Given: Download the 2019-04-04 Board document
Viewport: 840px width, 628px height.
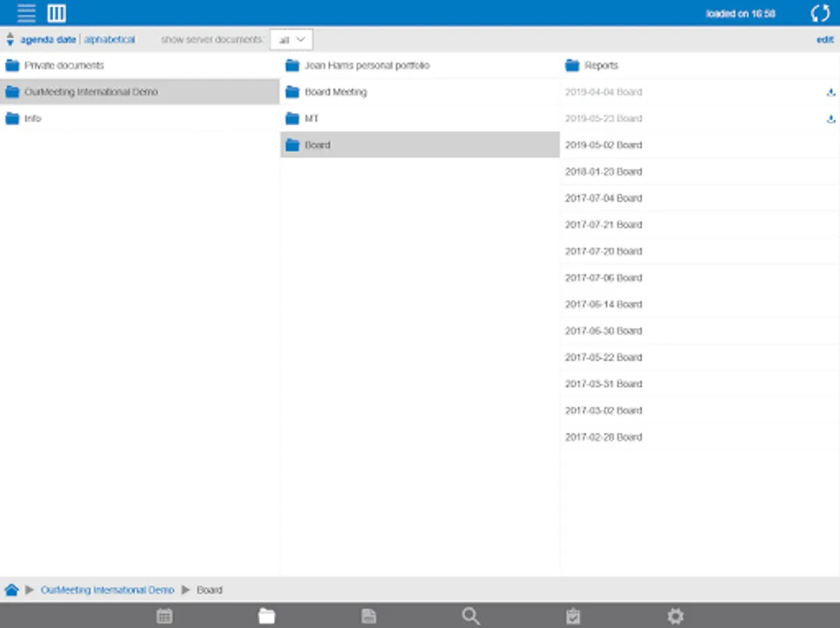Looking at the screenshot, I should (830, 92).
